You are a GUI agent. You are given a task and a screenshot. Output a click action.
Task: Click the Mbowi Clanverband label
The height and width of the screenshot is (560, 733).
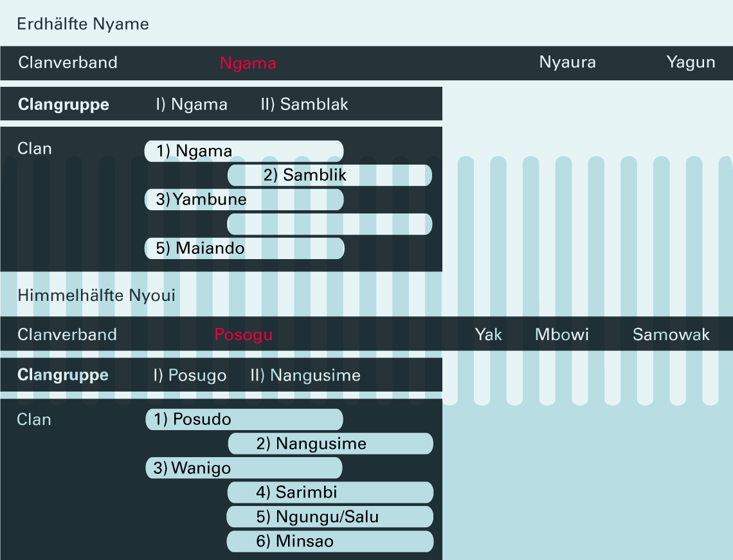[x=561, y=334]
